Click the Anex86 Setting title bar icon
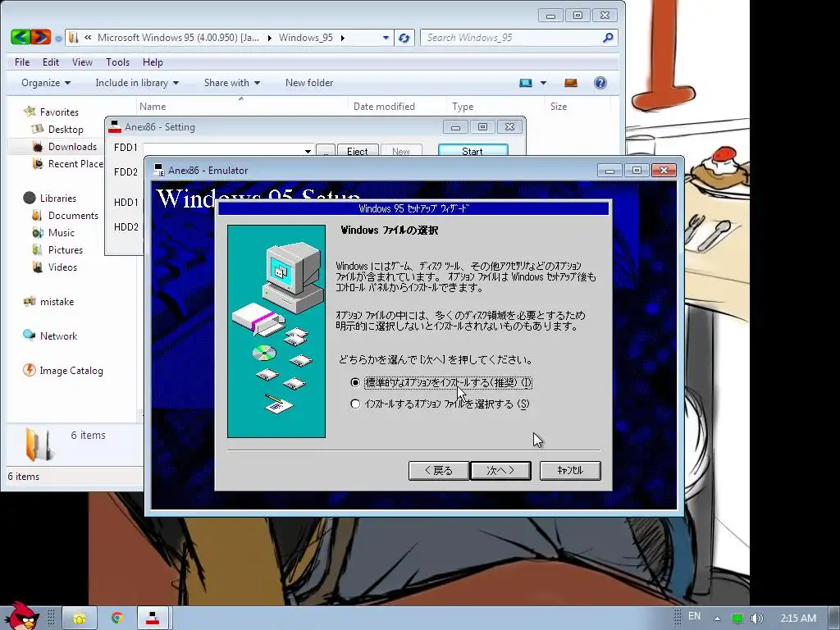Screen dimensions: 840x630 click(x=115, y=127)
